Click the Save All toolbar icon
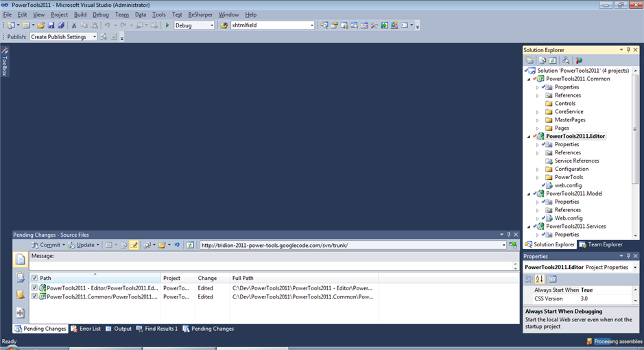 click(60, 25)
